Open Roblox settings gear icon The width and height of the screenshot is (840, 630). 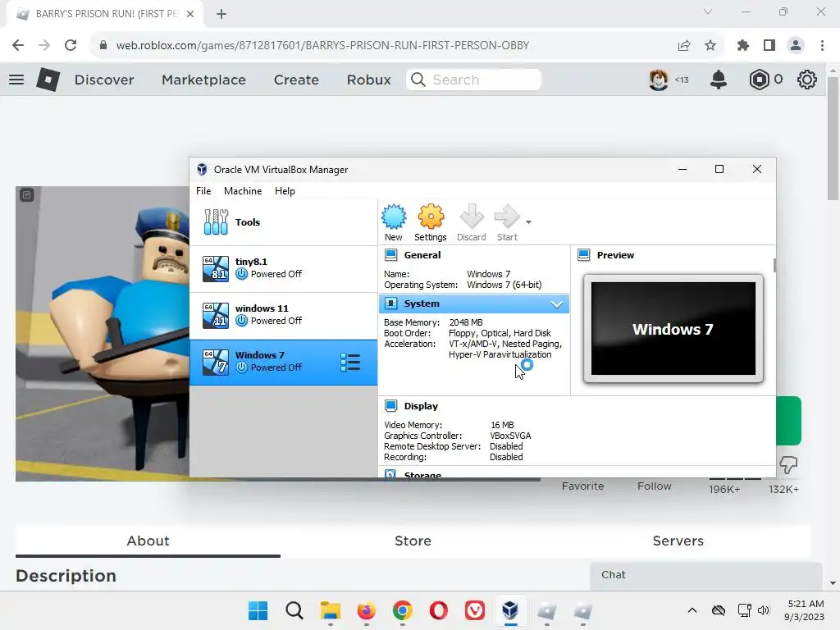point(807,80)
